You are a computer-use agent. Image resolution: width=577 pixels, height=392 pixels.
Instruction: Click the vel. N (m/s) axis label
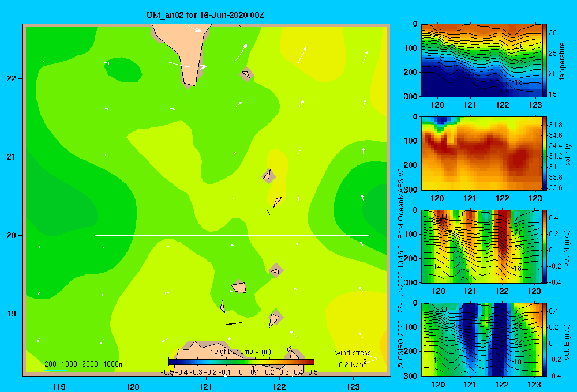point(567,248)
